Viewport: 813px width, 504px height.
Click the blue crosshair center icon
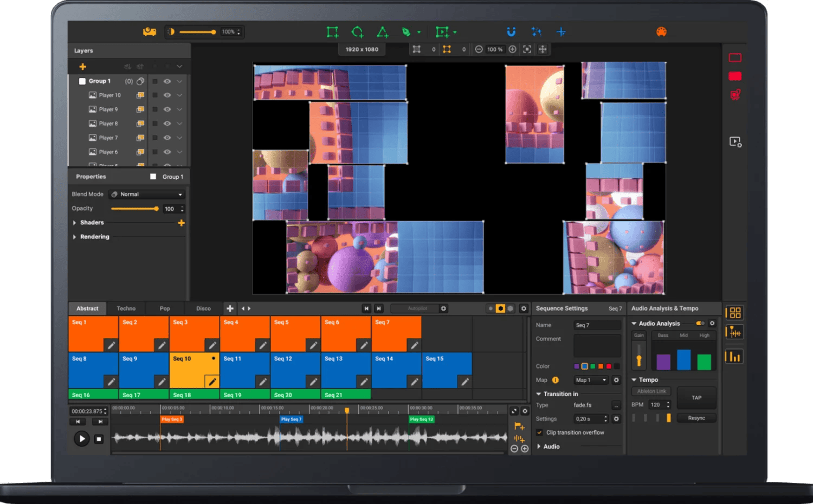(x=561, y=32)
